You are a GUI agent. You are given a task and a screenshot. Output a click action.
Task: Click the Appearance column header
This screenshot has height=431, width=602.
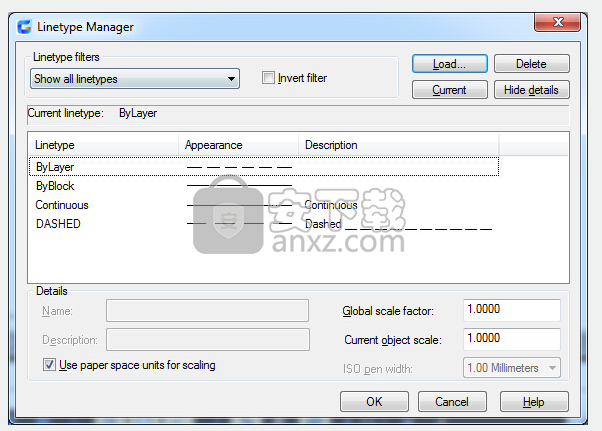tap(238, 145)
